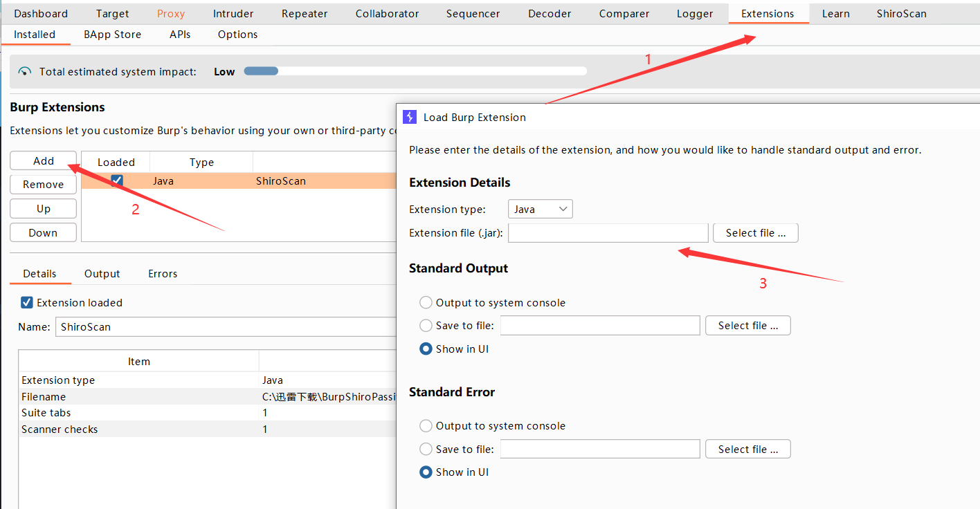Select Standard Error Show in UI
The height and width of the screenshot is (509, 980).
point(426,472)
